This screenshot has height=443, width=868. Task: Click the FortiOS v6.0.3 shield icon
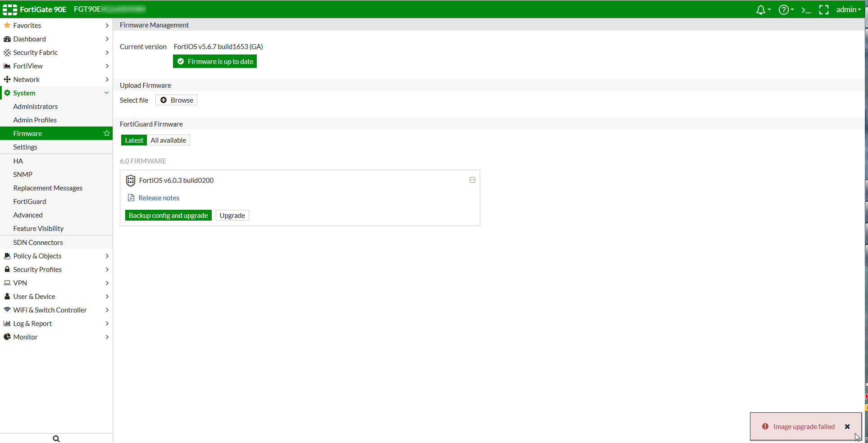[131, 181]
